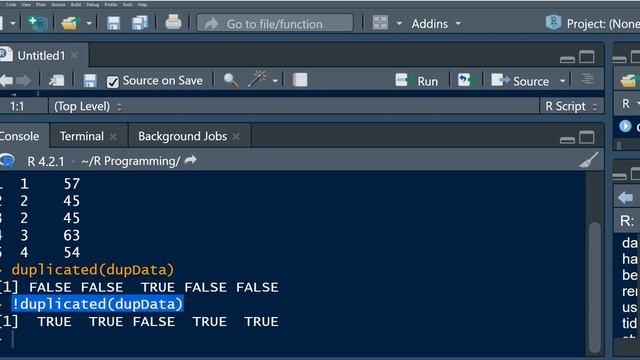The image size is (640, 360).
Task: Maximize the console pane
Action: coord(587,138)
